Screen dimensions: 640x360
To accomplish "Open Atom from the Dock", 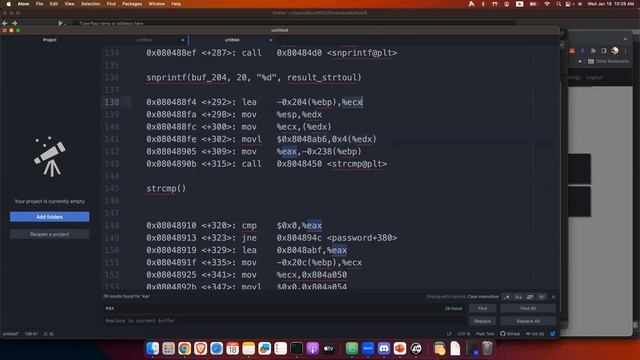I will (352, 349).
